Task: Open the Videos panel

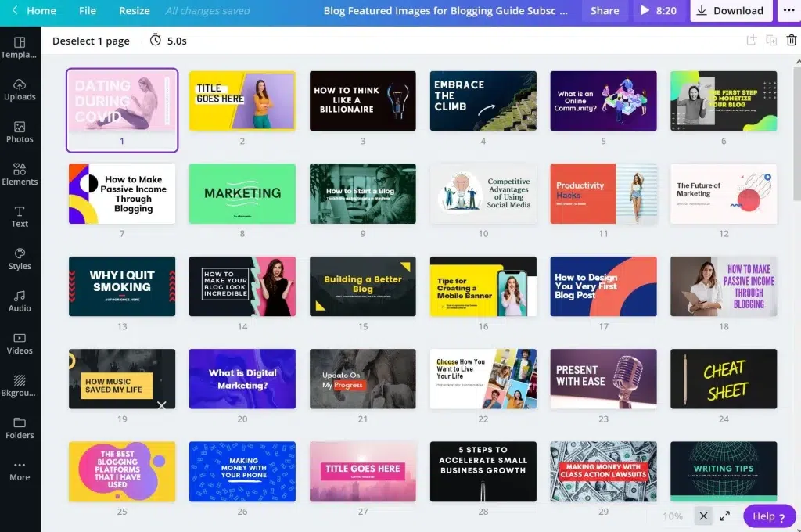Action: (x=20, y=344)
